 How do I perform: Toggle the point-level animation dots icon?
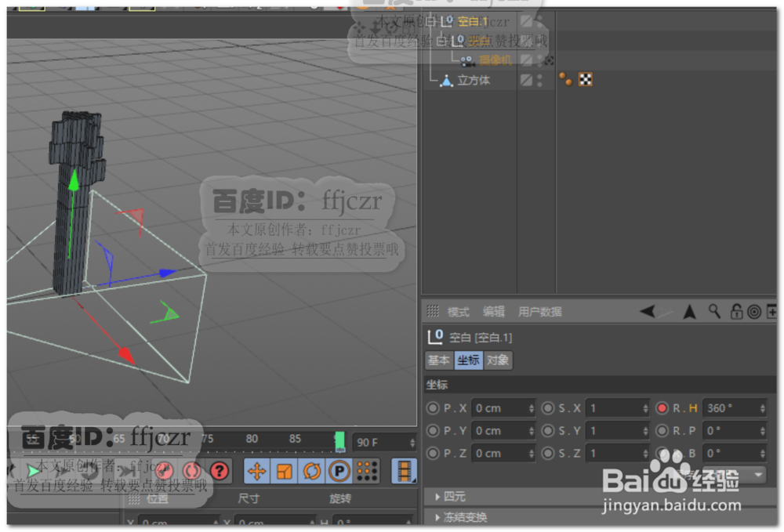coord(367,471)
